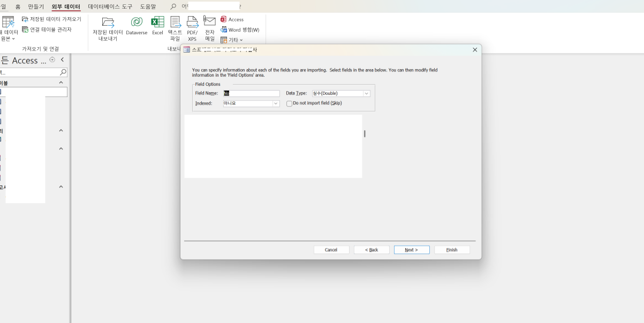Switch to the 만들기 ribbon tab
Image resolution: width=644 pixels, height=323 pixels.
point(36,6)
